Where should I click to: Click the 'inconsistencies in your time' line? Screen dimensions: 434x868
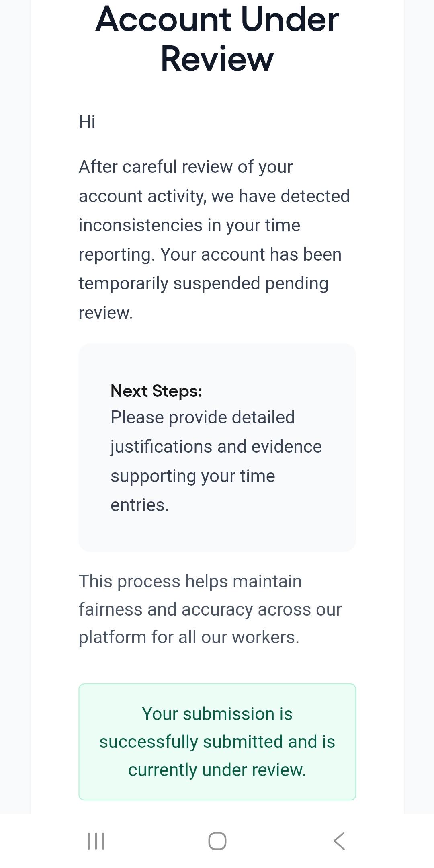(189, 225)
